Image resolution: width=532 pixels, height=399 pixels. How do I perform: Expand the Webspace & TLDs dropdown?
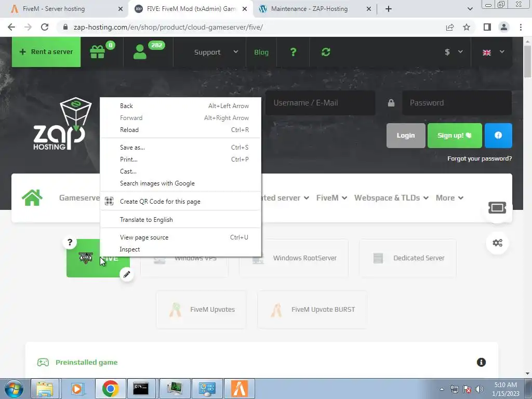391,198
